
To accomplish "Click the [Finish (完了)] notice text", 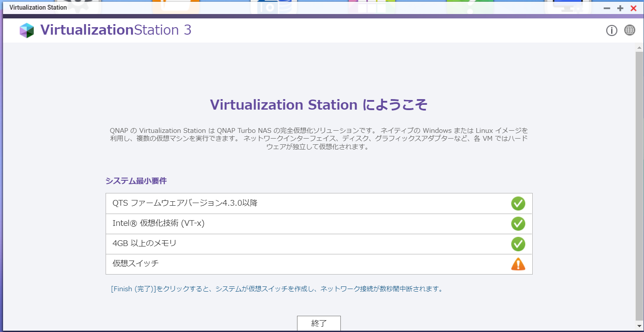I will 277,289.
